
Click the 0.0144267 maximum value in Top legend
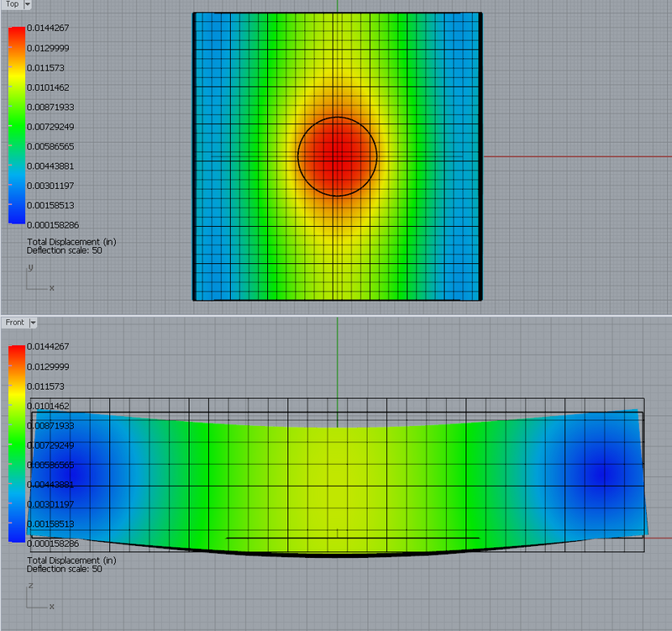[48, 29]
